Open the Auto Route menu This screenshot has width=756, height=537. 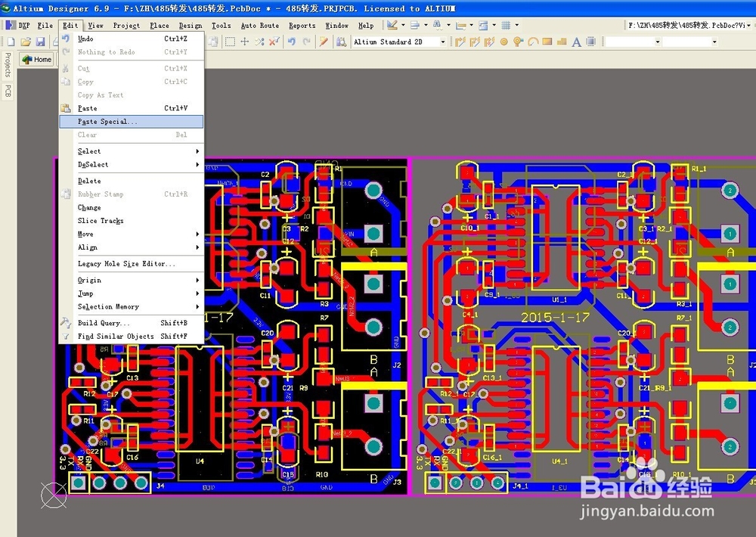pyautogui.click(x=260, y=25)
